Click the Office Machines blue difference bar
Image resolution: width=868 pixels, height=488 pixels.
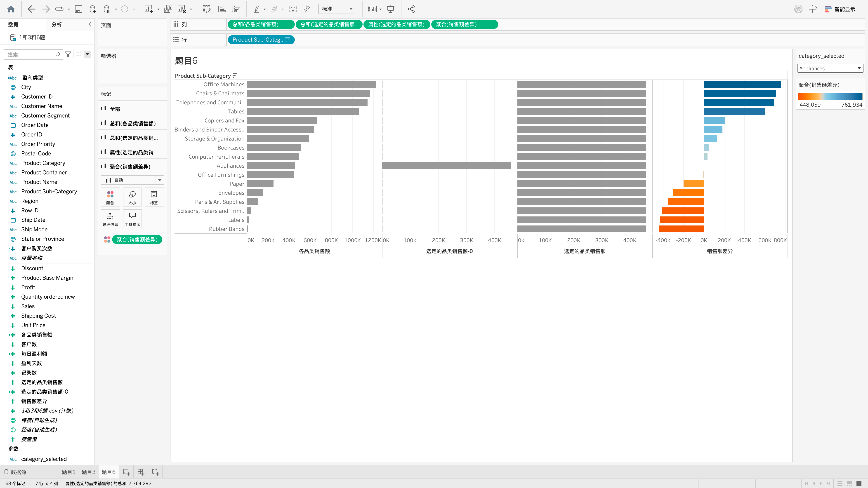point(742,84)
